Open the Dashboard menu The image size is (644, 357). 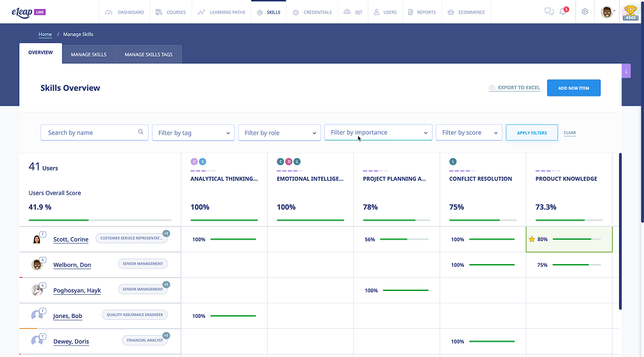[x=124, y=12]
